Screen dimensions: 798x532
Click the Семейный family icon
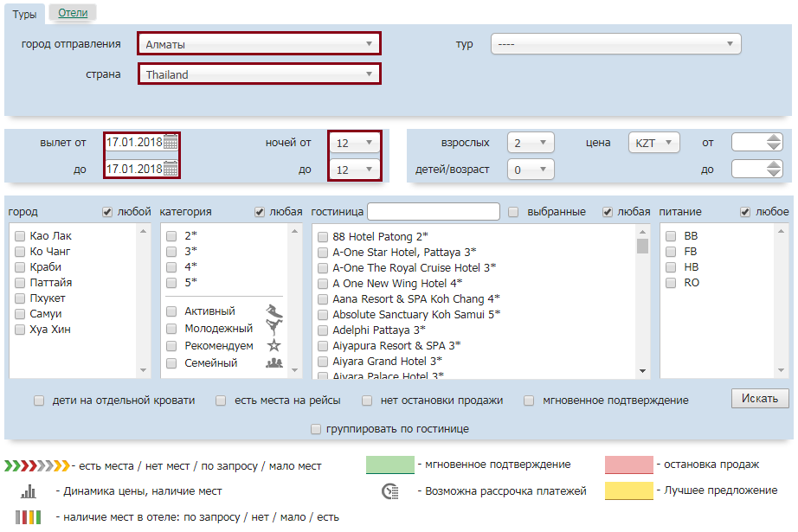[274, 363]
